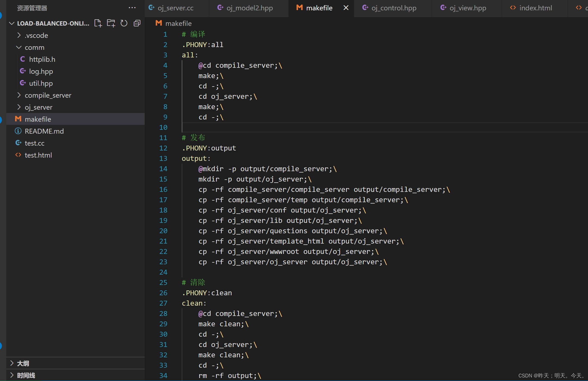Expand the 大纲 outline section
Screen dimensions: 588x381
tap(75, 363)
